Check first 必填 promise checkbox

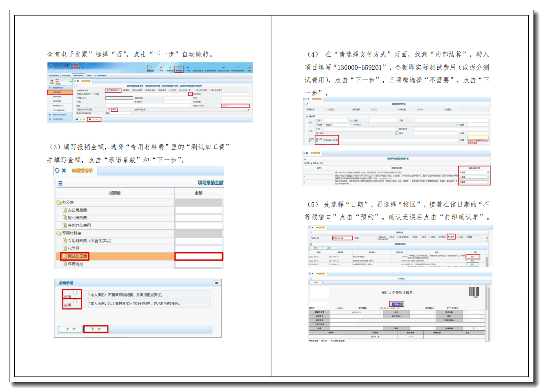75,292
